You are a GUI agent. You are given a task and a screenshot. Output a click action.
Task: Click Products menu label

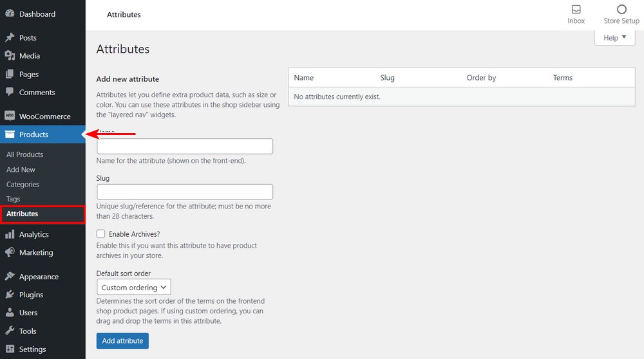pos(33,134)
